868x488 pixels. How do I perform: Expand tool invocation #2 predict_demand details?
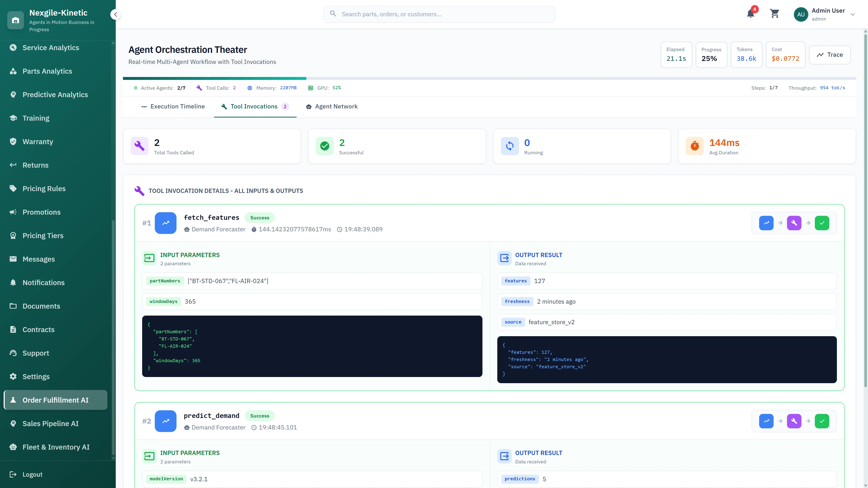tap(212, 415)
